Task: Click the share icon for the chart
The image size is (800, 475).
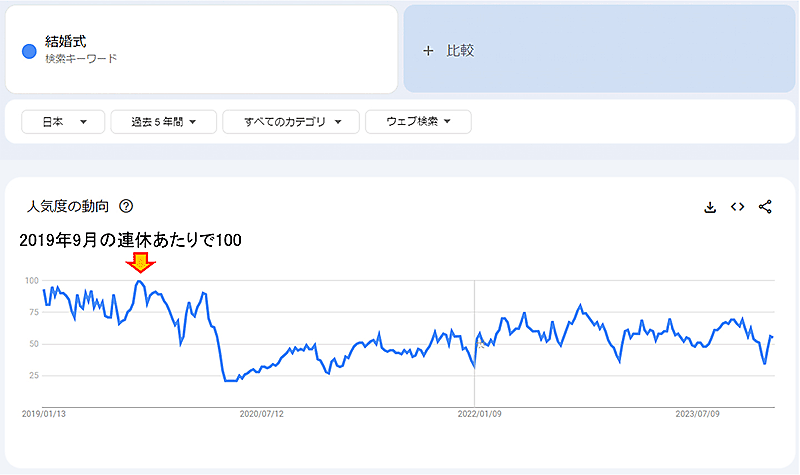Action: (x=766, y=207)
